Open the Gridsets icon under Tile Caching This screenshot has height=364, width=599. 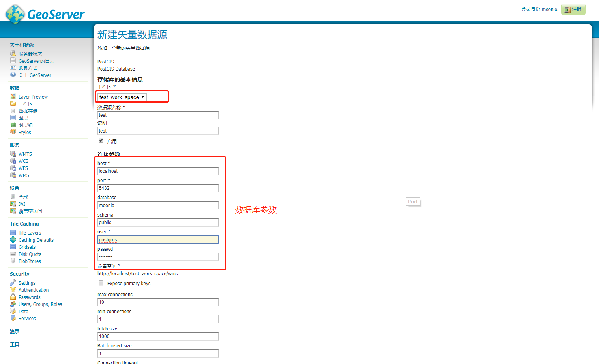(x=13, y=247)
